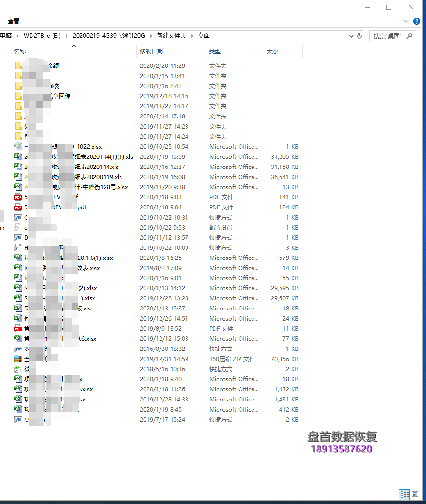Click Excel icon of 中峰街128号.xlsx
This screenshot has width=426, height=504.
(x=18, y=187)
